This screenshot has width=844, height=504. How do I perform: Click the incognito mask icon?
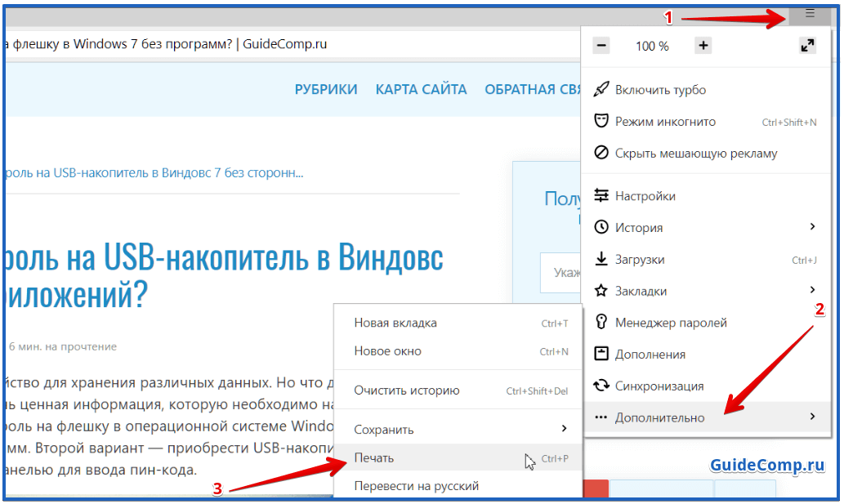601,121
